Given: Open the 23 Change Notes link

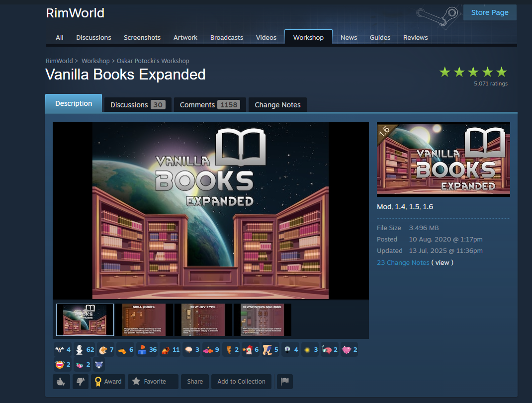Looking at the screenshot, I should [403, 262].
